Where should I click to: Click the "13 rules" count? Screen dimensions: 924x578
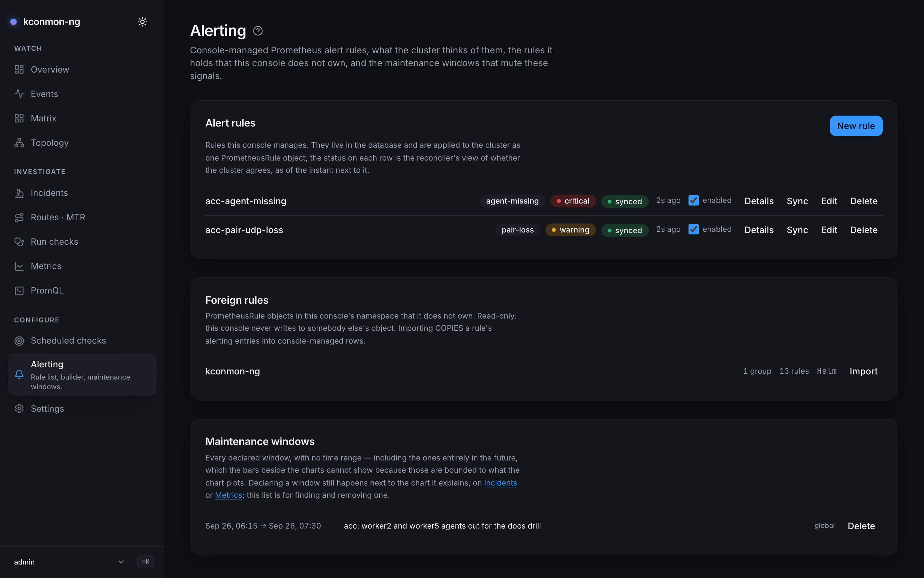[794, 371]
